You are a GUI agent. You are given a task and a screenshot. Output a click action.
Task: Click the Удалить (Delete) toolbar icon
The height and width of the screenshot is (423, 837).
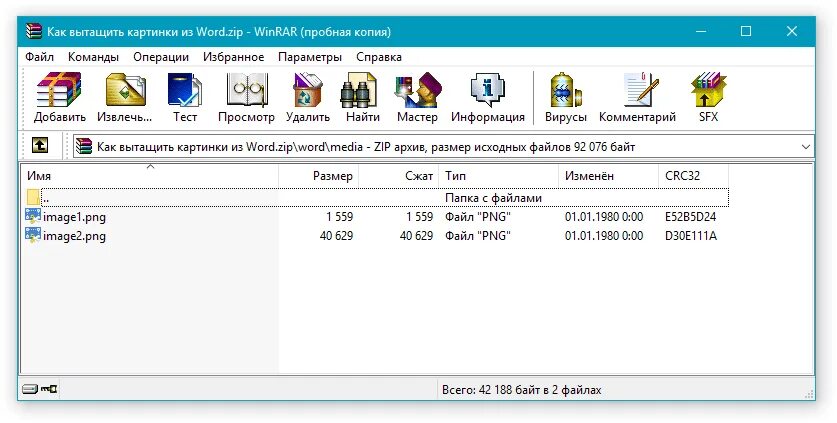pos(308,90)
